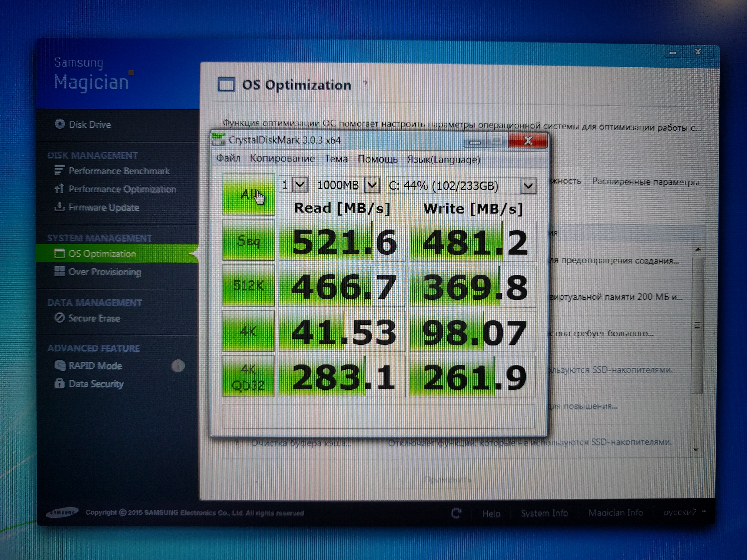Open the Язык(Language) menu

click(443, 160)
